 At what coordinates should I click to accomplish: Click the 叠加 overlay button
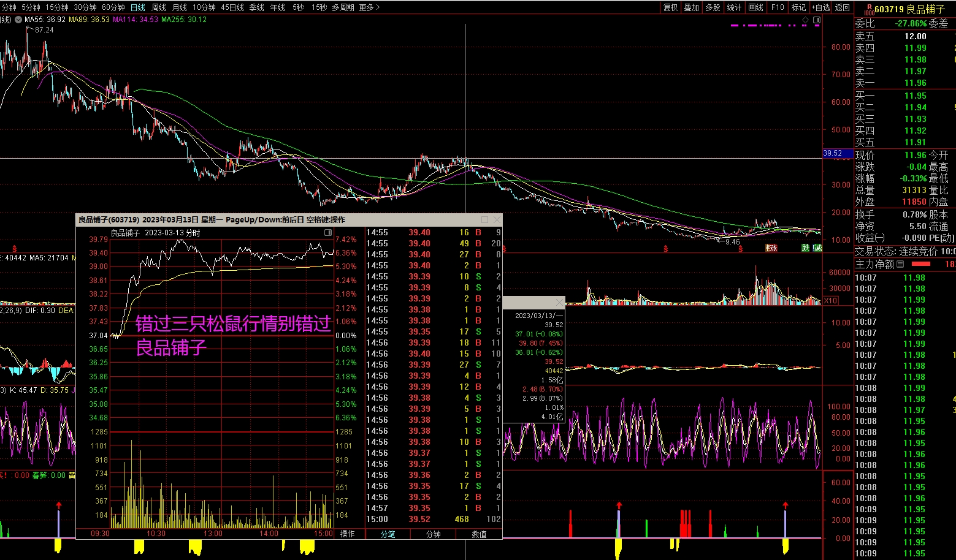[x=692, y=7]
